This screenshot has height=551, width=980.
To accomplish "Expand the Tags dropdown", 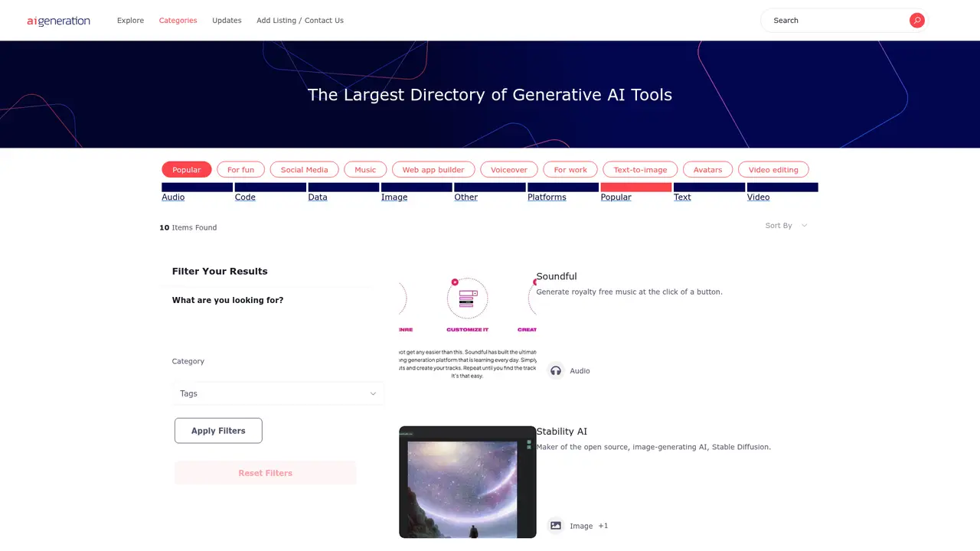I will pos(279,393).
